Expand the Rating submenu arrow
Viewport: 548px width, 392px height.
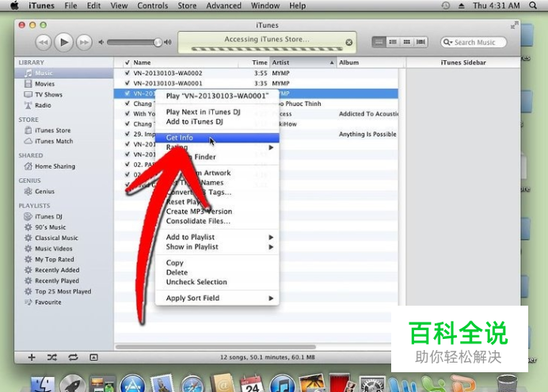271,147
